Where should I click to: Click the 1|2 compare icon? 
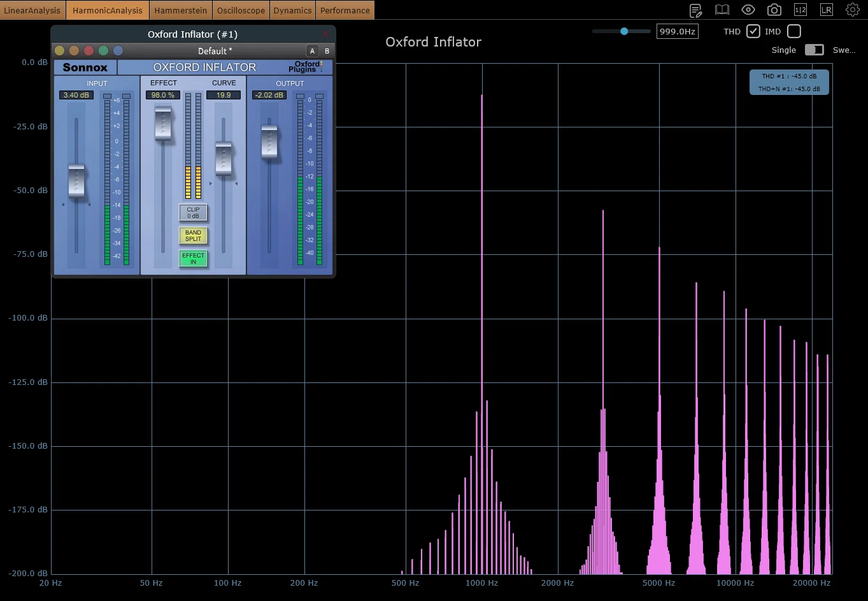(800, 10)
